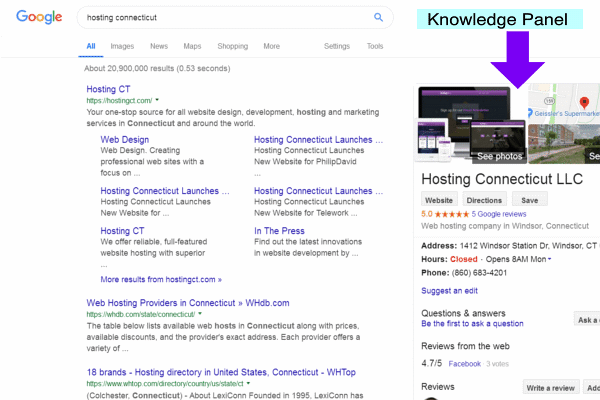Switch to the Images tab
600x400 pixels.
(122, 46)
